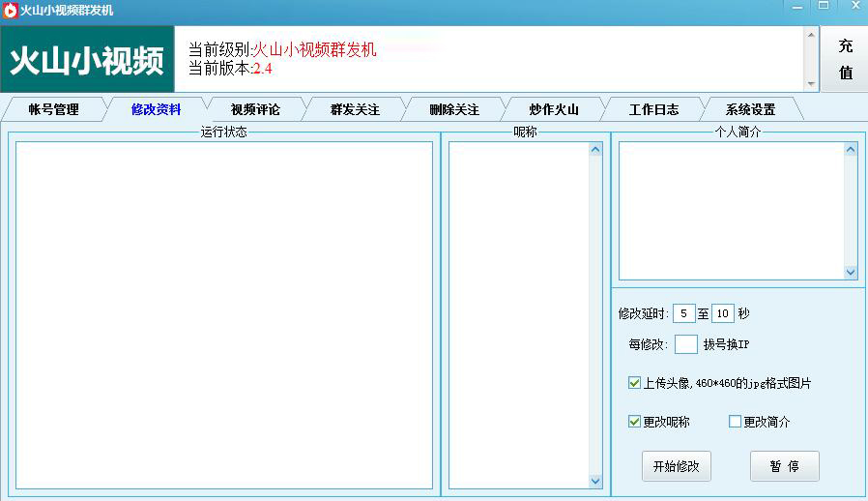The image size is (868, 501).
Task: Maximize the 火山小视频群发机 window
Action: pos(824,6)
